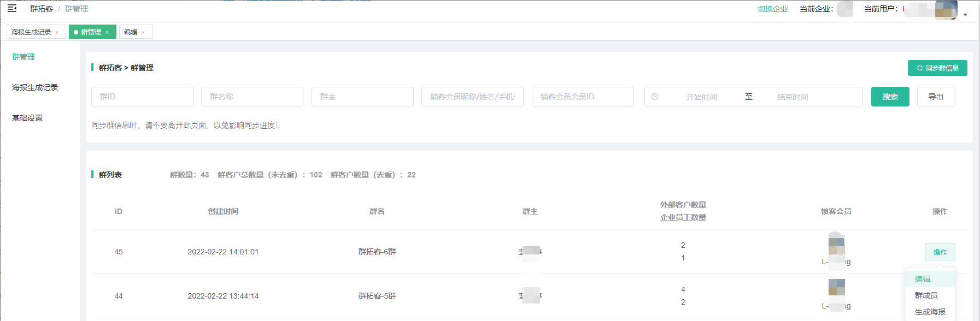Image resolution: width=980 pixels, height=321 pixels.
Task: Click the 同步群信息 sync button
Action: pos(937,68)
